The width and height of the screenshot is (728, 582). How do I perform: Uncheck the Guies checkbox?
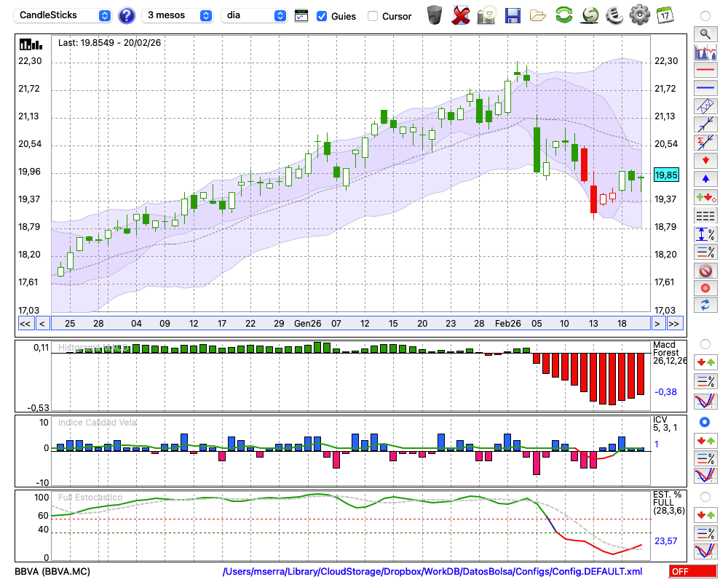[x=321, y=16]
